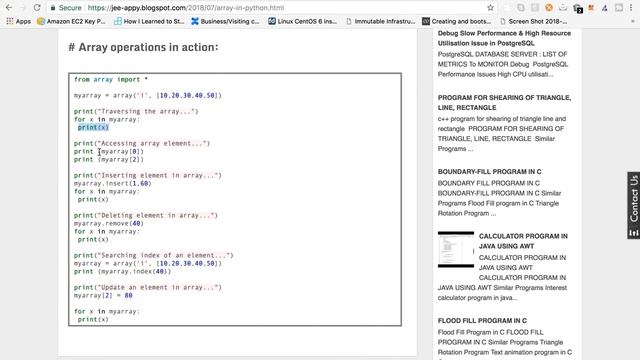Click the purple A-shaped extension icon
The width and height of the screenshot is (640, 360).
(x=604, y=8)
